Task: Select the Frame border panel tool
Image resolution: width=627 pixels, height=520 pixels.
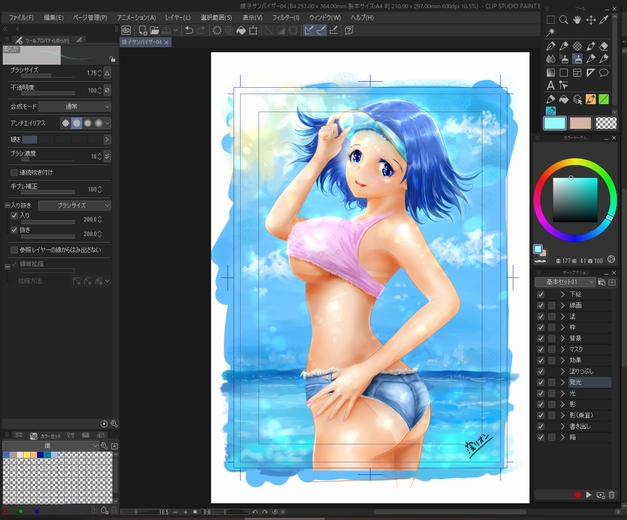Action: [577, 73]
